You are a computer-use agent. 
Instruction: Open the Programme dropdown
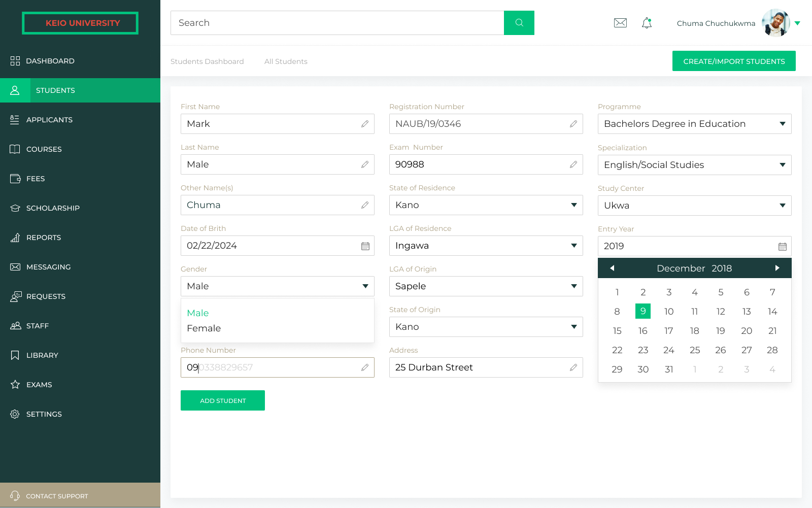point(782,124)
